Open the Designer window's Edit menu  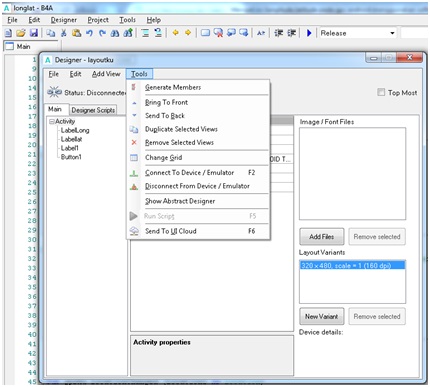75,74
